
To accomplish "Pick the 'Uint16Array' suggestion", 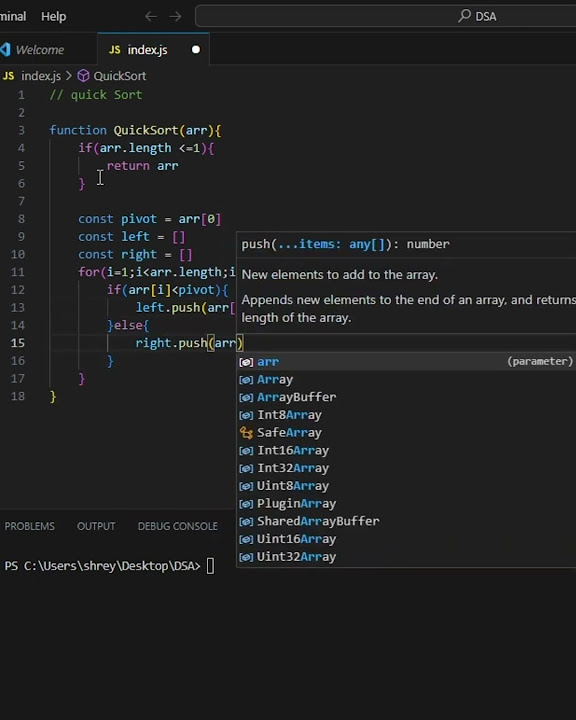I will click(406, 539).
